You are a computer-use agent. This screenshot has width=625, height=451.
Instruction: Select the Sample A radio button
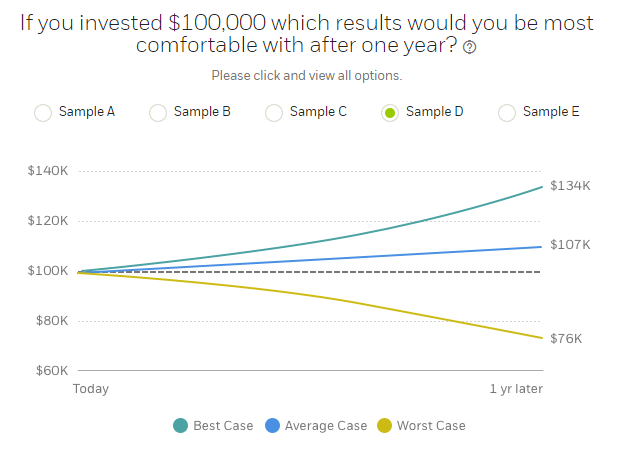pyautogui.click(x=43, y=113)
